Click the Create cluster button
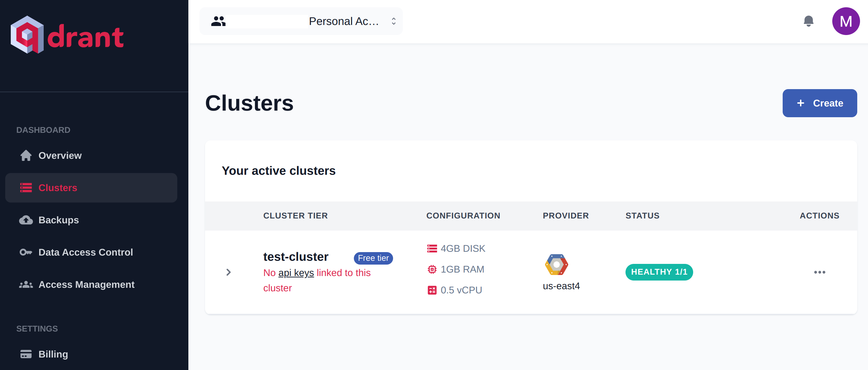The image size is (868, 370). [x=820, y=103]
